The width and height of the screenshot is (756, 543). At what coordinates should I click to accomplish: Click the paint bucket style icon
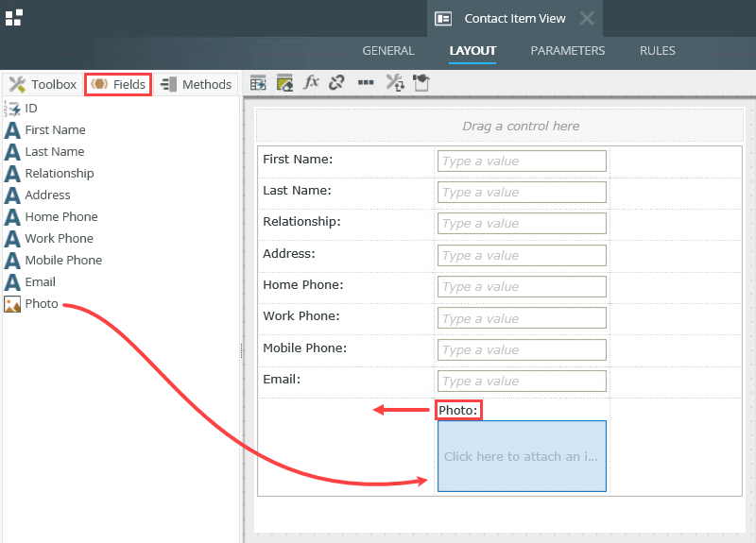pyautogui.click(x=421, y=82)
